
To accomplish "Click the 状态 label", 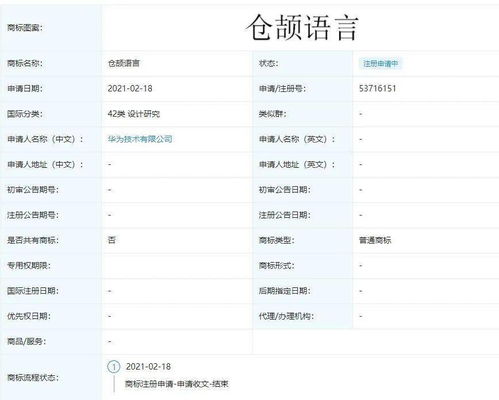I will [269, 63].
